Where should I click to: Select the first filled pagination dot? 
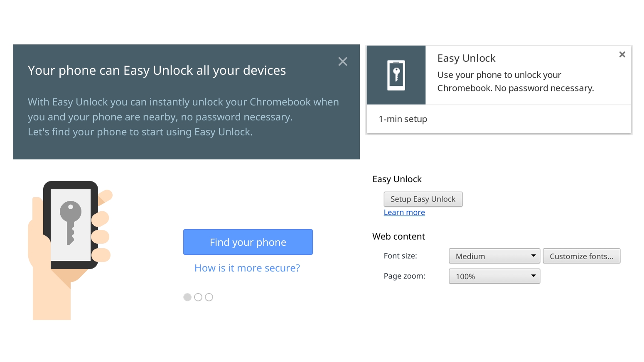(x=187, y=297)
